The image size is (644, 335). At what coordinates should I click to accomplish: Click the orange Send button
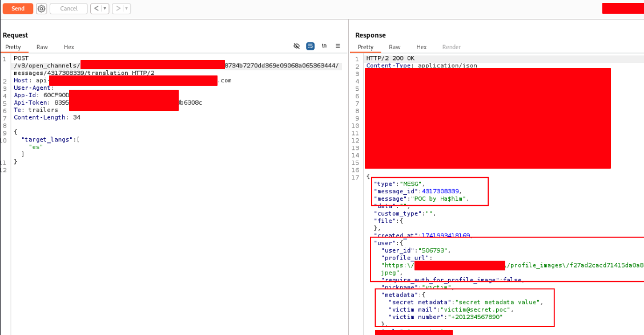[x=18, y=9]
